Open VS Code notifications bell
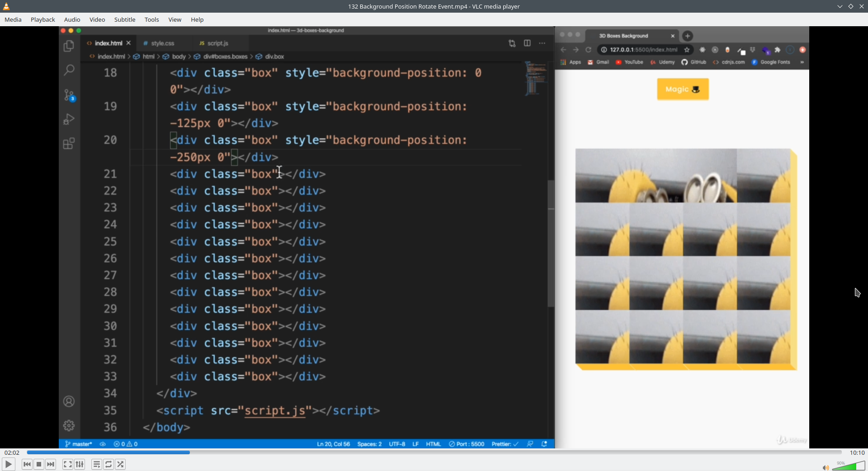Screen dimensions: 868x471 544,444
